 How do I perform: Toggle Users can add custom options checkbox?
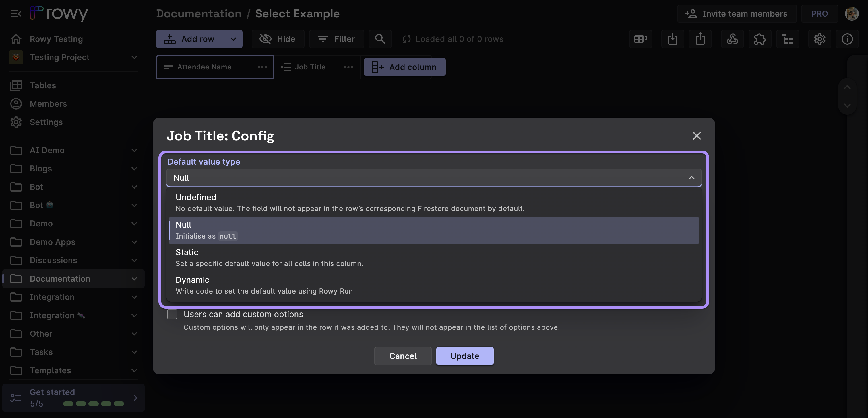[x=172, y=314]
